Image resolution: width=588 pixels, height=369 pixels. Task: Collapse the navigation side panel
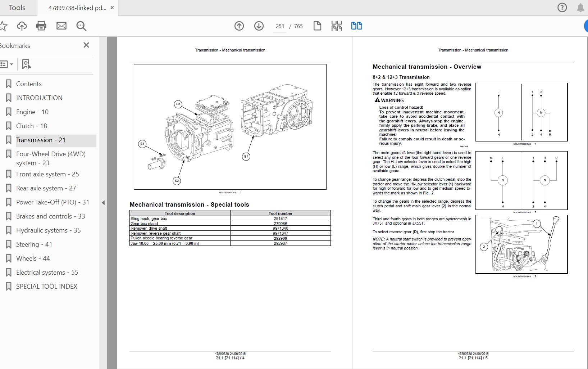[x=103, y=202]
